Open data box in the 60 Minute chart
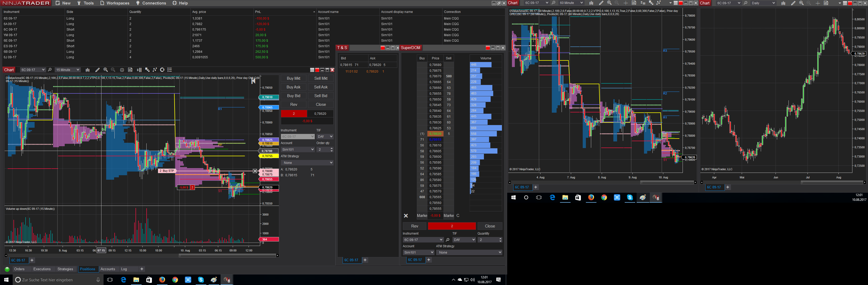 pyautogui.click(x=634, y=3)
